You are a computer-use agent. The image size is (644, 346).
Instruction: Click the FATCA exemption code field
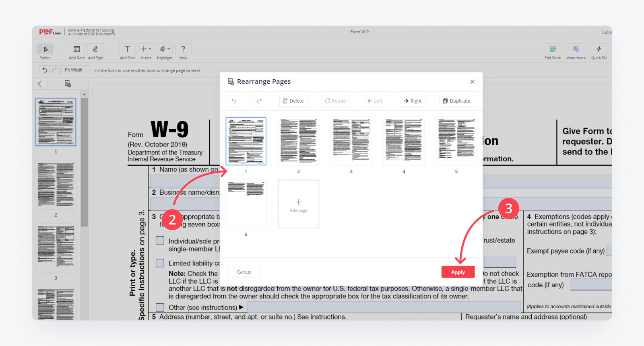(x=591, y=284)
